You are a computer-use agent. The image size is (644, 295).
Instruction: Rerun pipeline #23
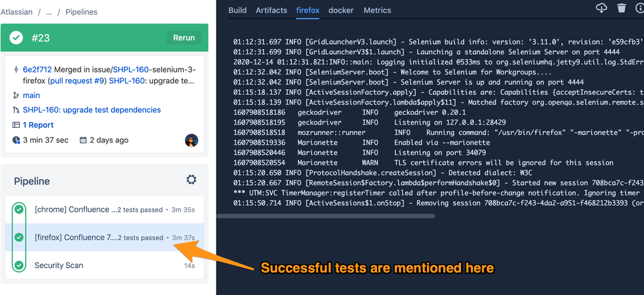coord(184,38)
